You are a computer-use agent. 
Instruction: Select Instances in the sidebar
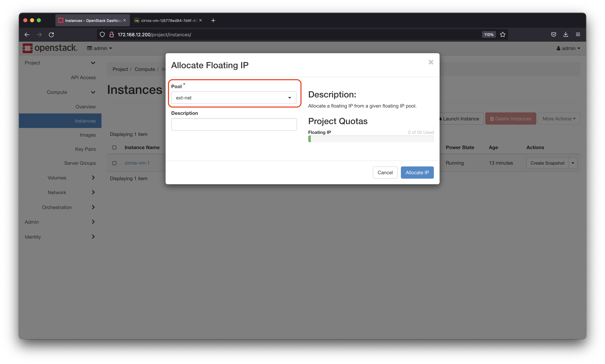60,121
